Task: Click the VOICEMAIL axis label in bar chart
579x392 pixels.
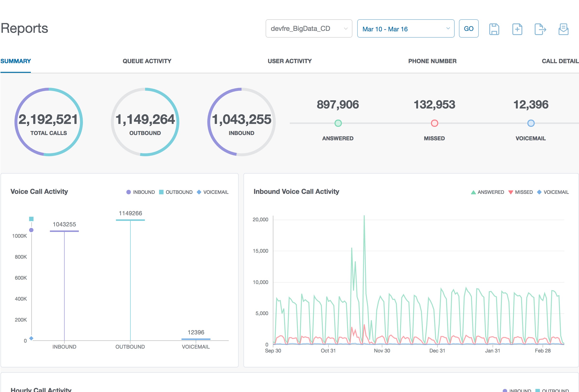Action: (x=196, y=347)
